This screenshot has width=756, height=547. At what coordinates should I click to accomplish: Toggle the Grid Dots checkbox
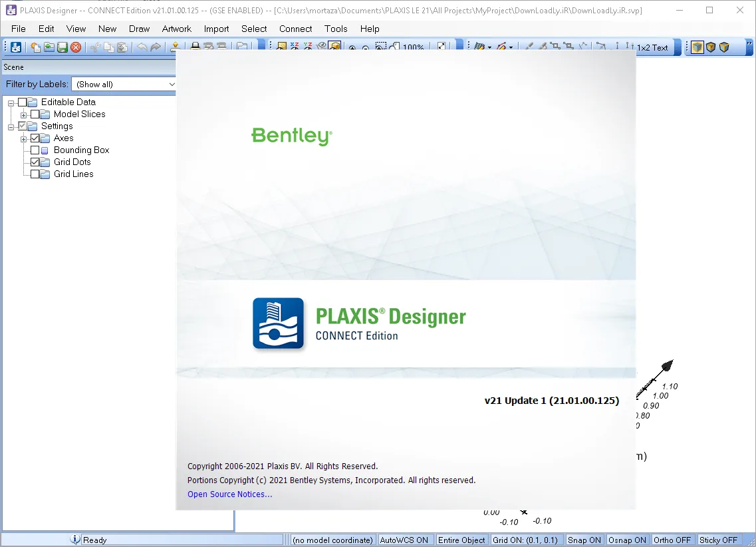(x=35, y=162)
